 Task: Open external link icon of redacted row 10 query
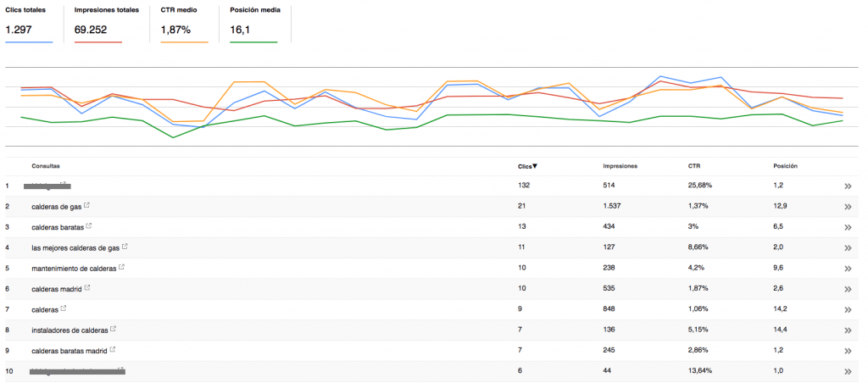(x=120, y=369)
